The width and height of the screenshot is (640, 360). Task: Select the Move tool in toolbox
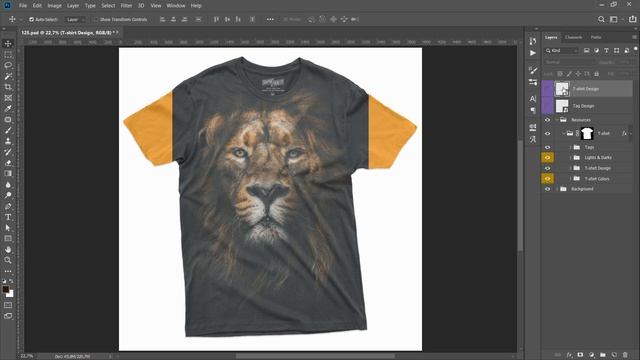coord(8,44)
